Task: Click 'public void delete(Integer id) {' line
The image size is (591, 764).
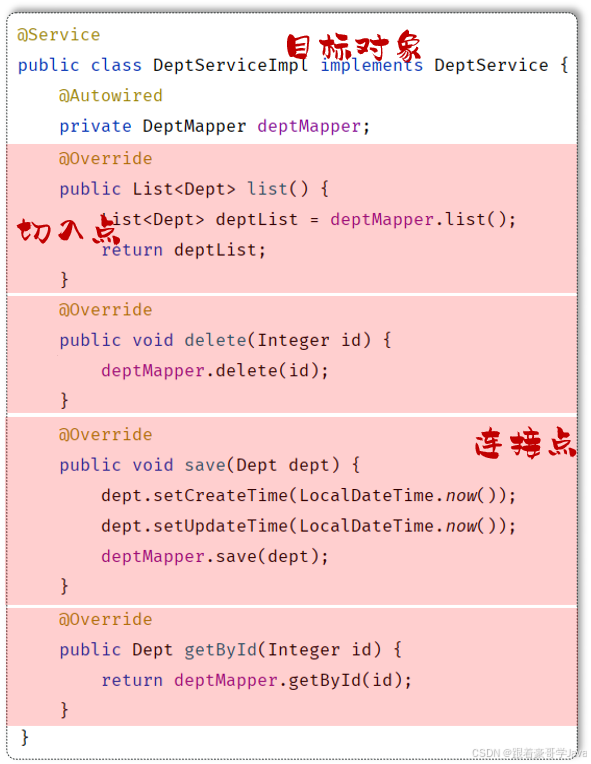Action: click(x=225, y=340)
